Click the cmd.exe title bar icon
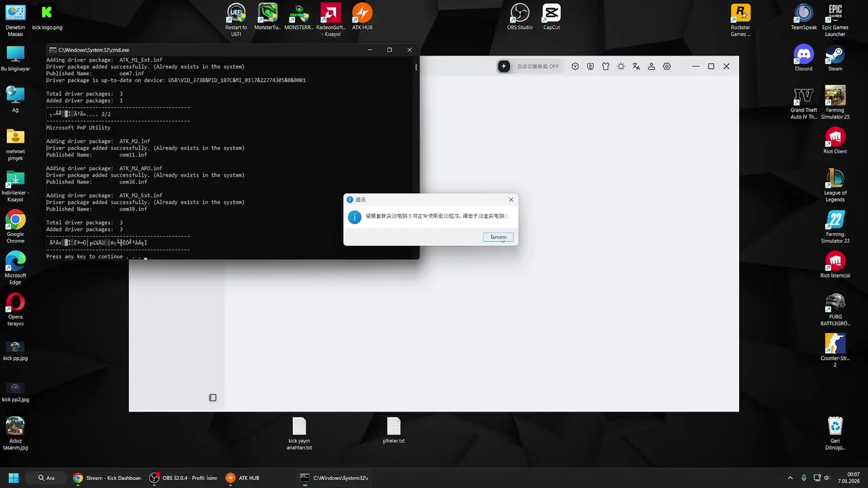Screen dimensions: 868x488 pos(53,49)
